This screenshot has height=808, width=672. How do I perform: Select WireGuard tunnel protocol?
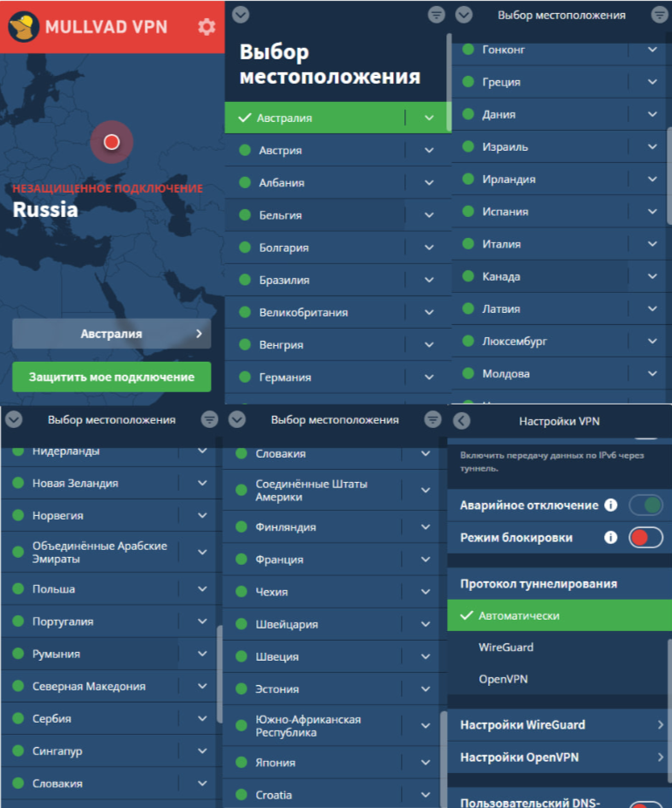558,648
